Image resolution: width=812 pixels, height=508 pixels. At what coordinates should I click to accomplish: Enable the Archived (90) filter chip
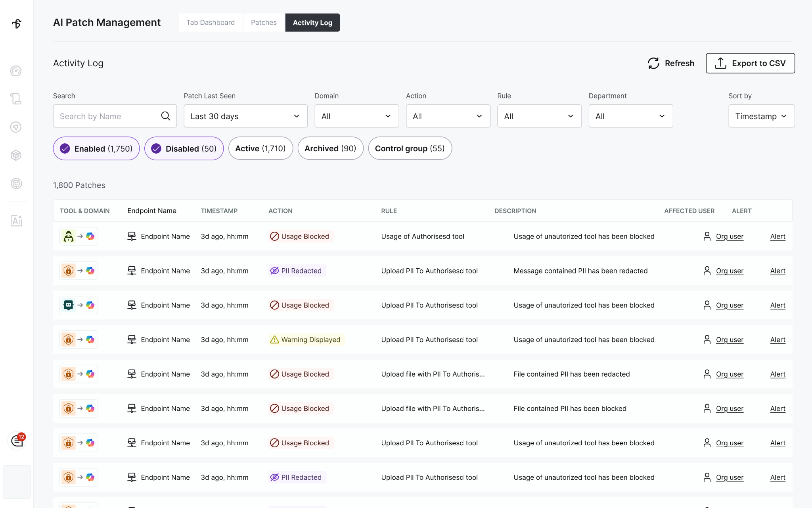pyautogui.click(x=330, y=148)
